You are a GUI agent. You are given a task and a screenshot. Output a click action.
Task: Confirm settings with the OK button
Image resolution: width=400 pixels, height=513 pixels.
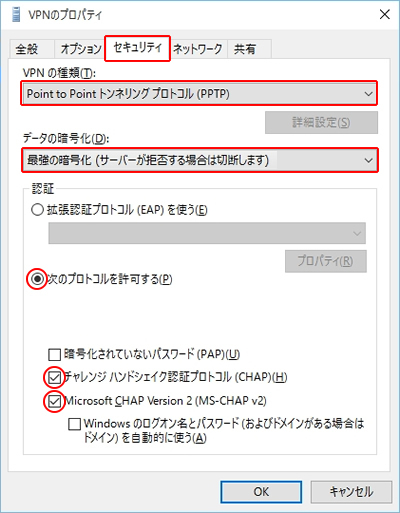pos(261,492)
